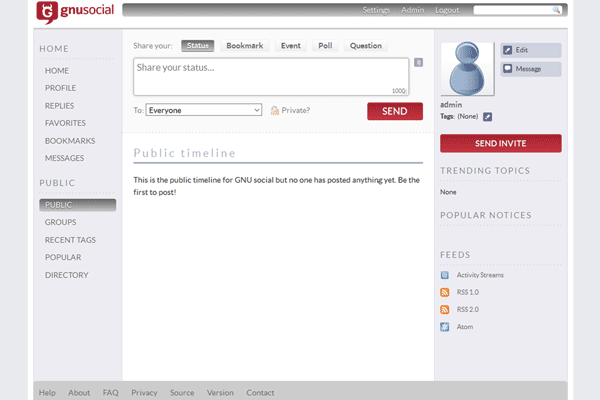The image size is (600, 400).
Task: Focus the Share your status text box
Action: point(270,75)
